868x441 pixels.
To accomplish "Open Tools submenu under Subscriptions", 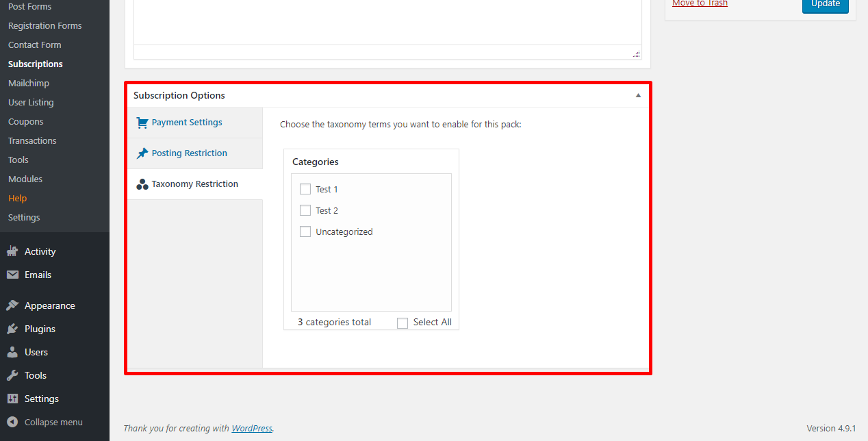I will [x=18, y=160].
